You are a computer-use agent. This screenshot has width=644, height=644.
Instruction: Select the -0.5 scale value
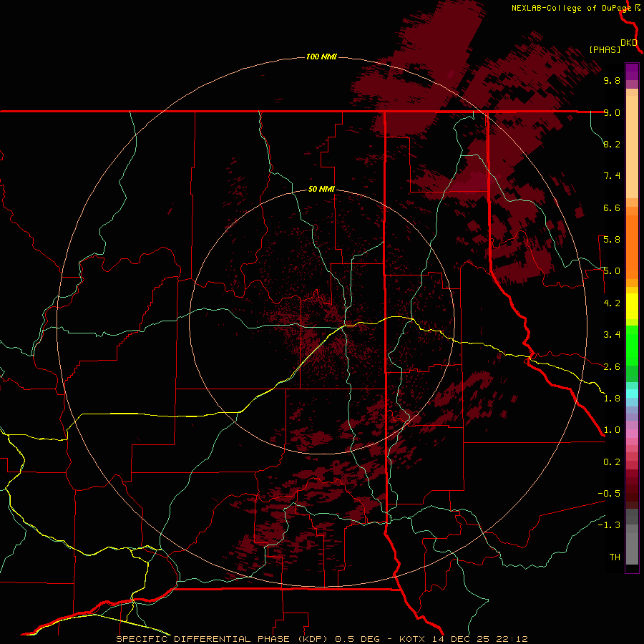click(x=609, y=494)
